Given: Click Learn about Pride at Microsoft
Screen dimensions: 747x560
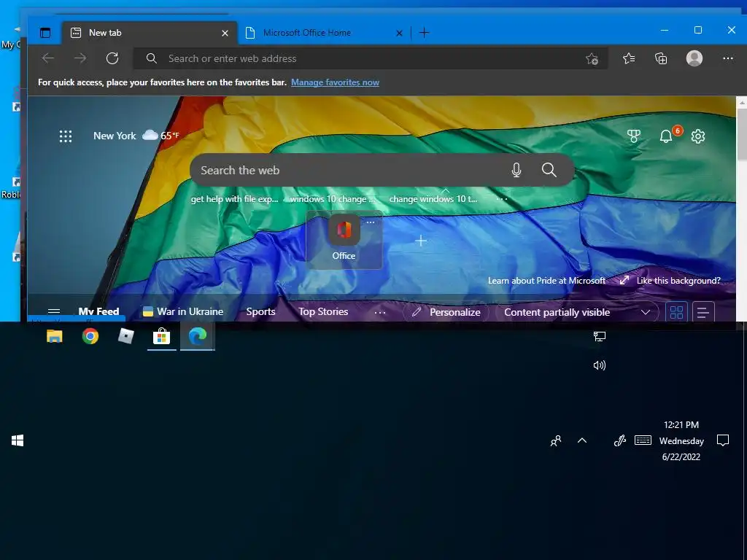Looking at the screenshot, I should tap(546, 281).
